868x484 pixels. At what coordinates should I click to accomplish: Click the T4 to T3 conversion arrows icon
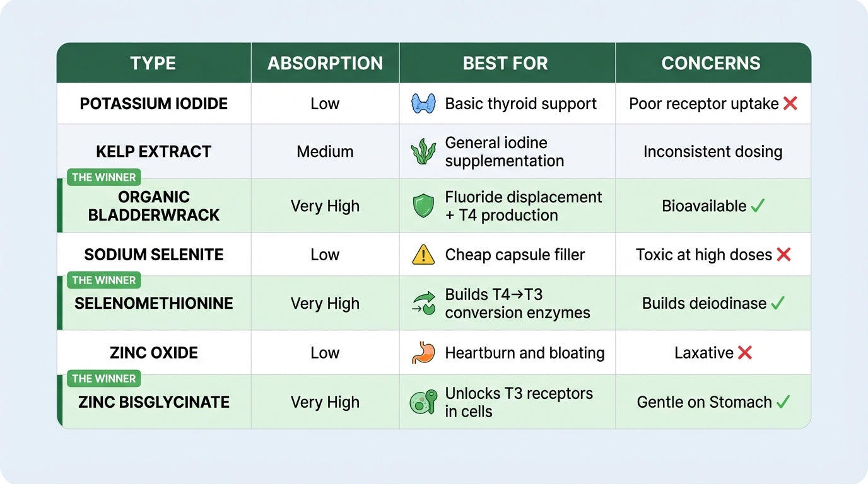(423, 303)
